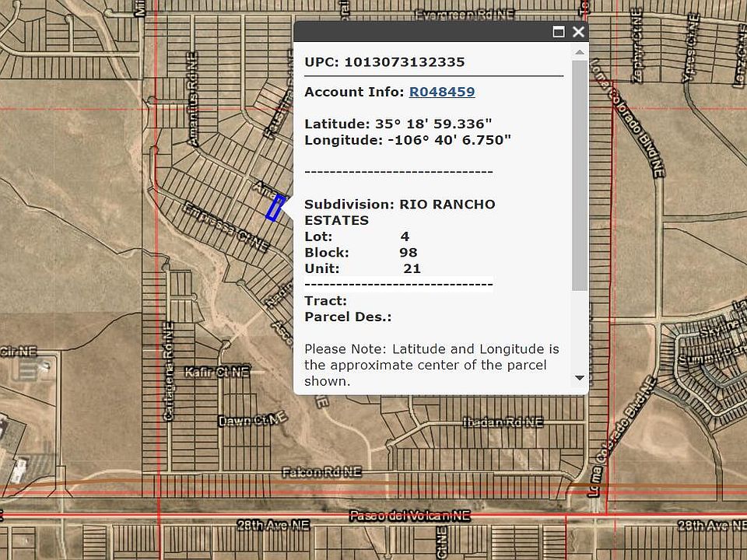The image size is (747, 560).
Task: Click the popup scrollbar up arrow
Action: pos(579,52)
